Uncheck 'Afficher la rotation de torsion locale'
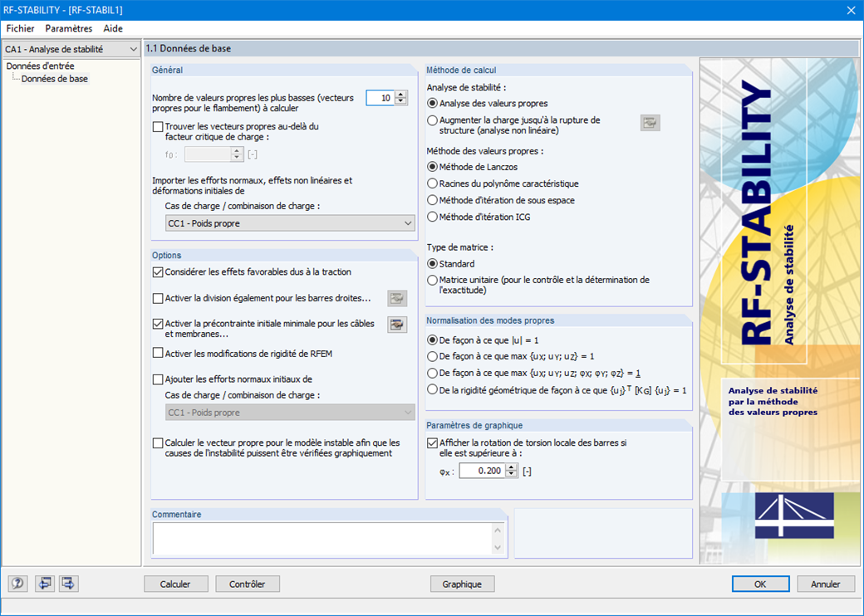 point(433,442)
